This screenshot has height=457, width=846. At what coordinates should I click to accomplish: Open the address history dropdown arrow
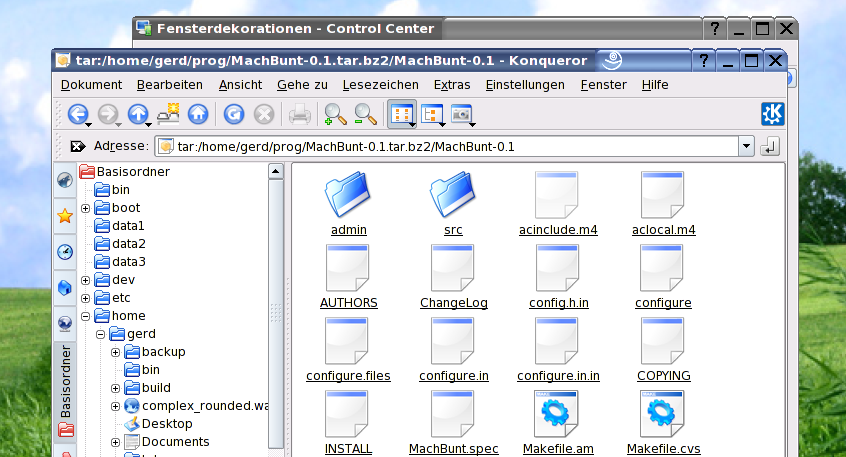(746, 146)
